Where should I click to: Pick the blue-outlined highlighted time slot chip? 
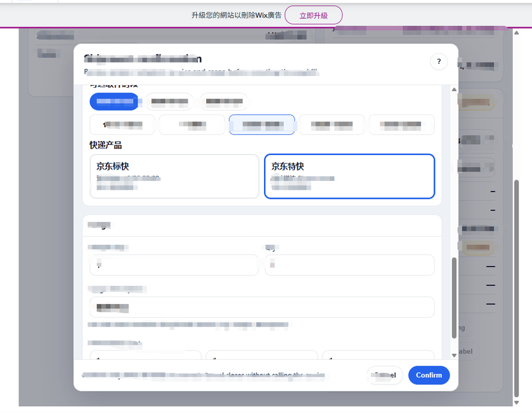(x=262, y=124)
